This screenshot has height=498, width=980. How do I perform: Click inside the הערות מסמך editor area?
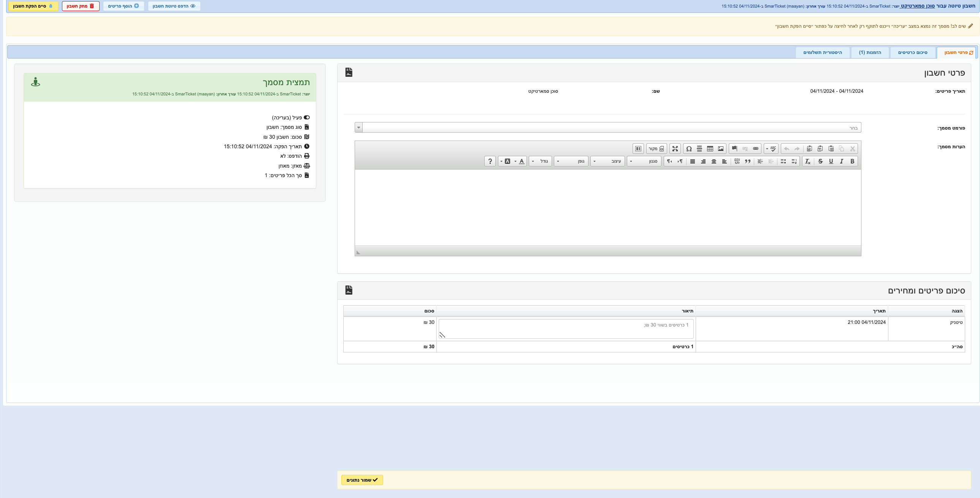(608, 207)
